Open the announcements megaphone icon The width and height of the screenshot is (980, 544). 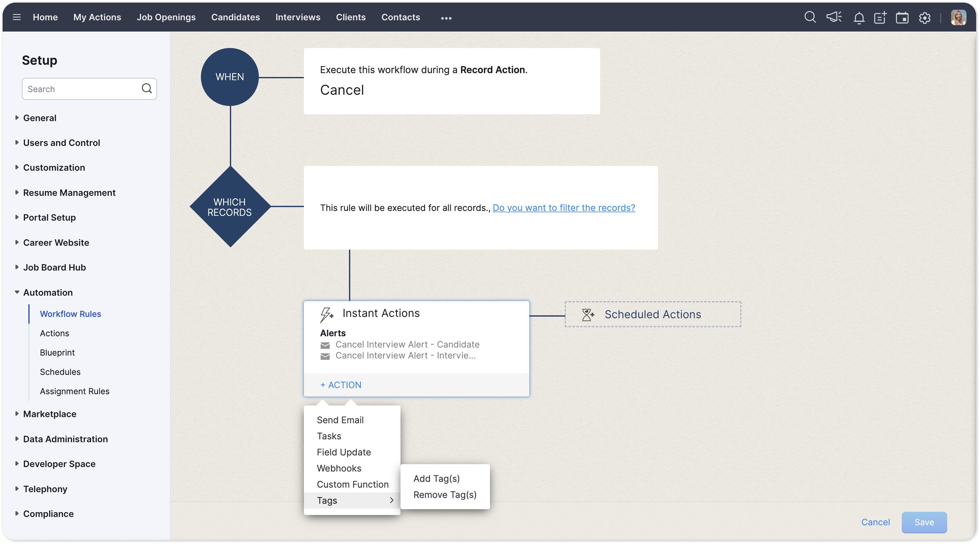click(834, 17)
